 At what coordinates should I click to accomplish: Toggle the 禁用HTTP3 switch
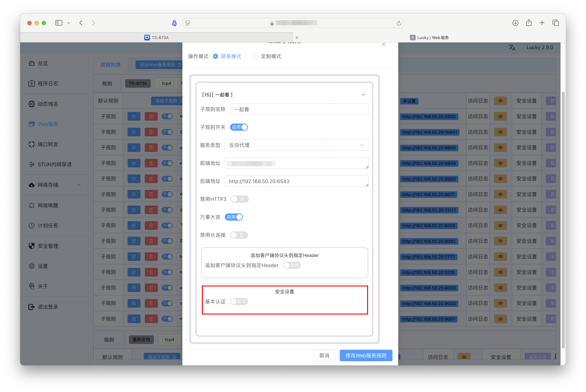(x=240, y=199)
